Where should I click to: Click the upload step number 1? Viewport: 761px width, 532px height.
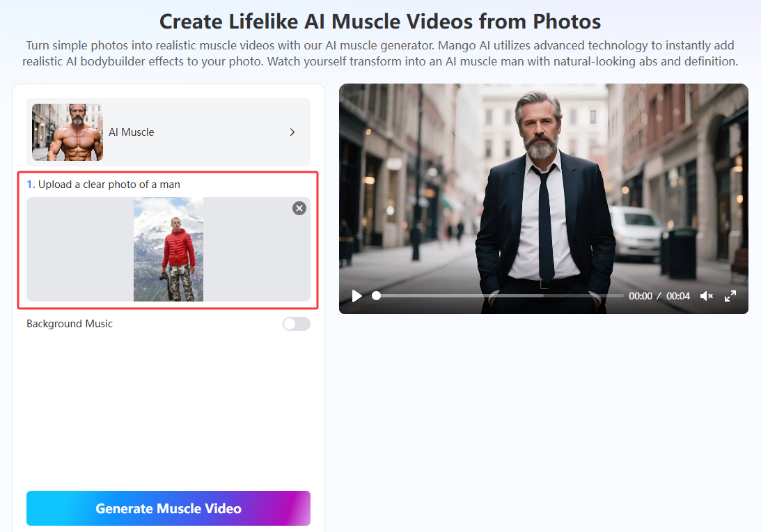point(30,185)
